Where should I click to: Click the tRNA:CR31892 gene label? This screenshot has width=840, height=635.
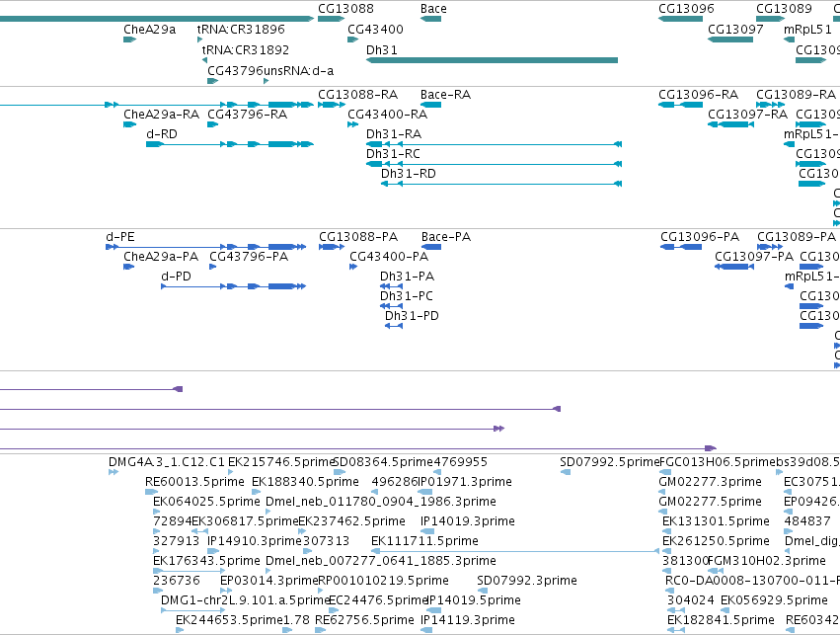[x=246, y=49]
